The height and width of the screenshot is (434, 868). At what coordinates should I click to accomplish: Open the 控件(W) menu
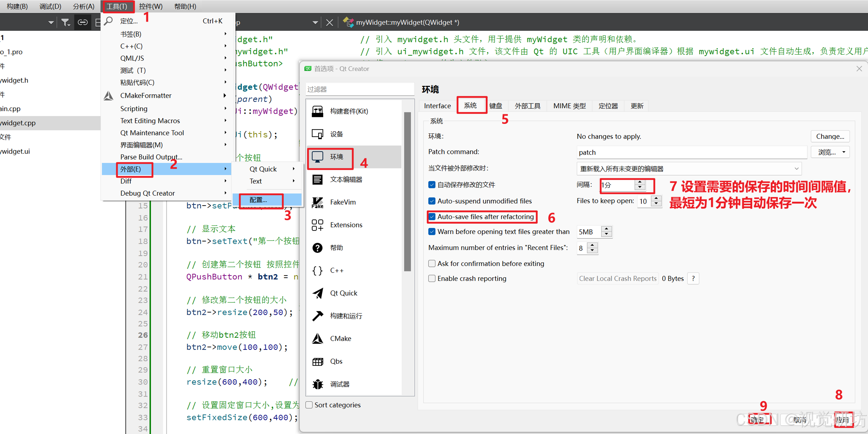click(151, 6)
